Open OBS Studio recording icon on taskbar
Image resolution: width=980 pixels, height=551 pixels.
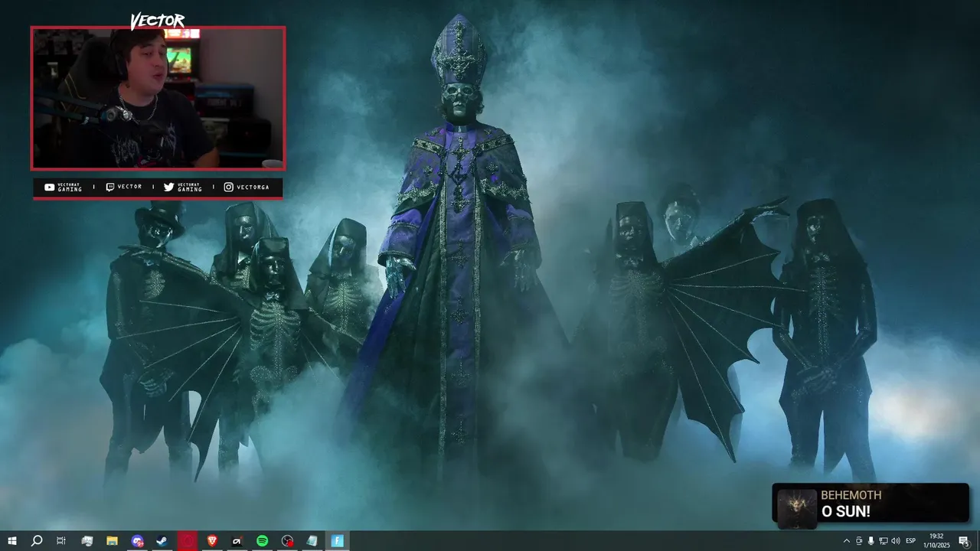[x=287, y=541]
